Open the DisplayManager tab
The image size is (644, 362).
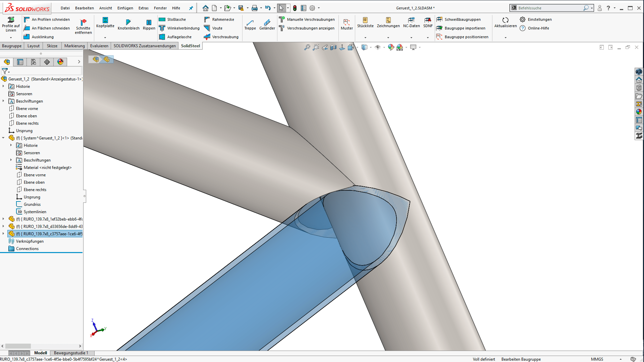pyautogui.click(x=60, y=62)
